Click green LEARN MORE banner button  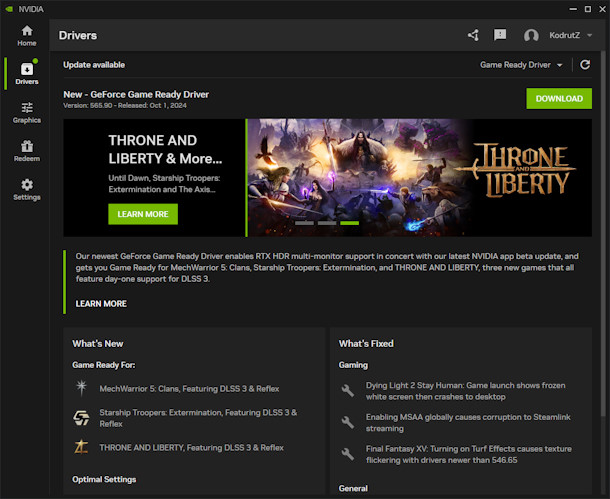coord(143,214)
